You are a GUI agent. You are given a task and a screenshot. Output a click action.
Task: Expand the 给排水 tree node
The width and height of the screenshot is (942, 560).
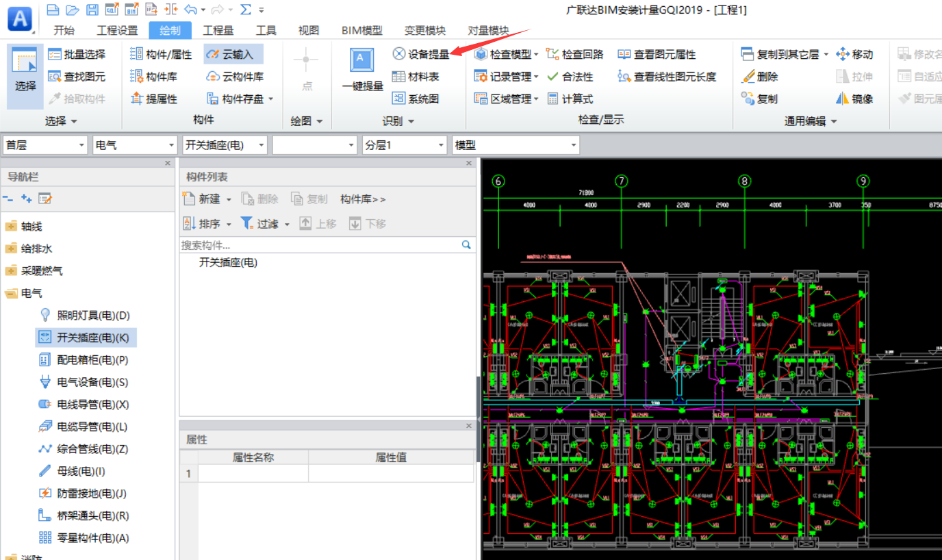pyautogui.click(x=11, y=249)
